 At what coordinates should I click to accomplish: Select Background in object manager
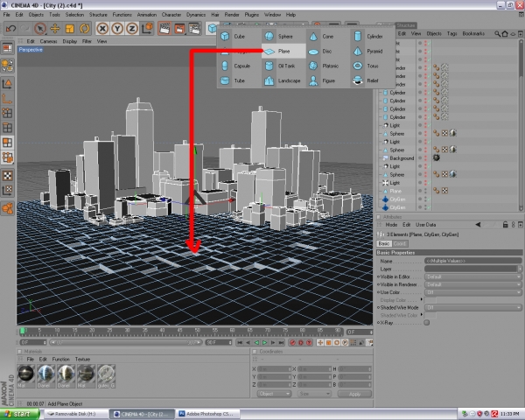pos(402,158)
